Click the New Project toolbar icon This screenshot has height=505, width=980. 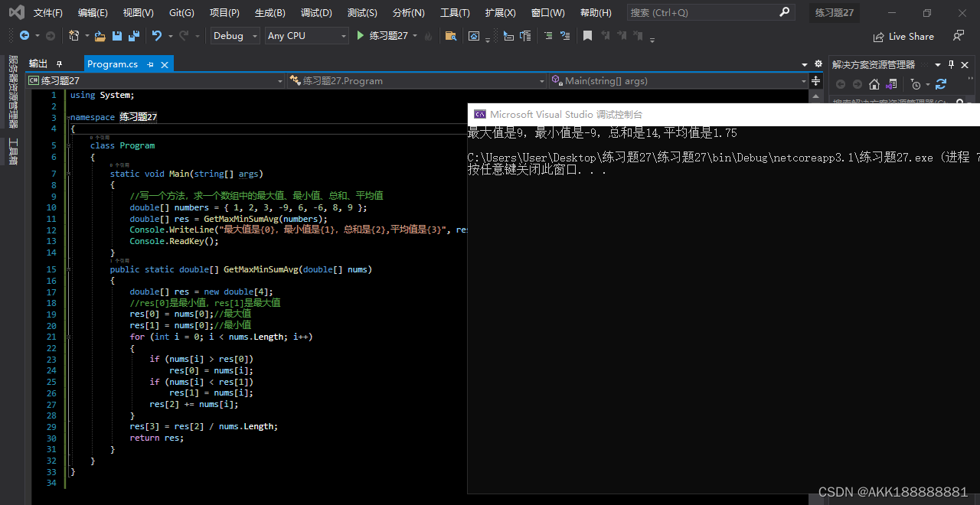click(73, 36)
